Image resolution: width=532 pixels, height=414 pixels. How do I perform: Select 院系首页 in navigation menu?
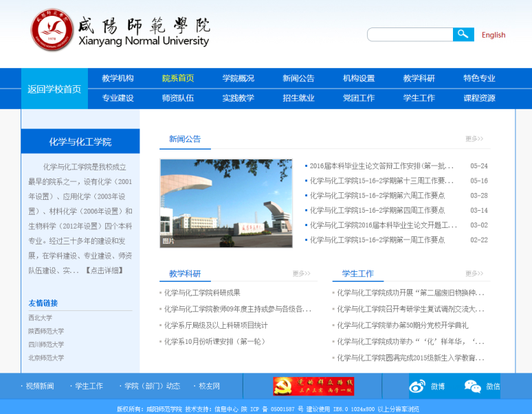[x=178, y=78]
